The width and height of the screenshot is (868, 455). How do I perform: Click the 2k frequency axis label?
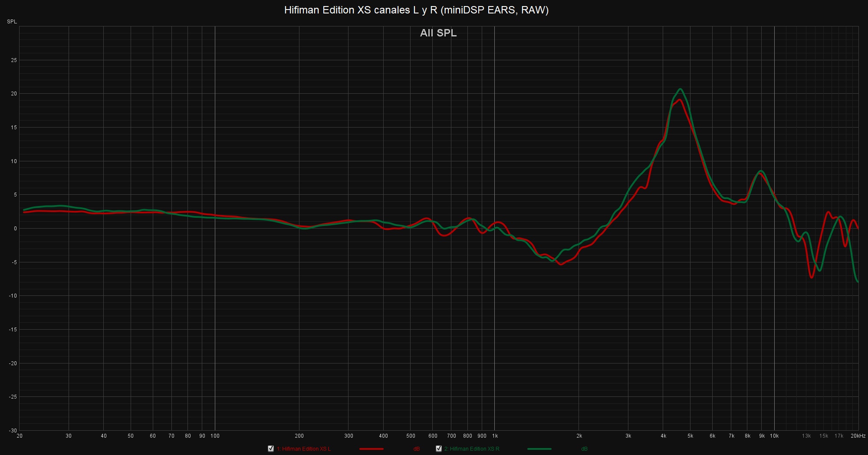pos(579,436)
